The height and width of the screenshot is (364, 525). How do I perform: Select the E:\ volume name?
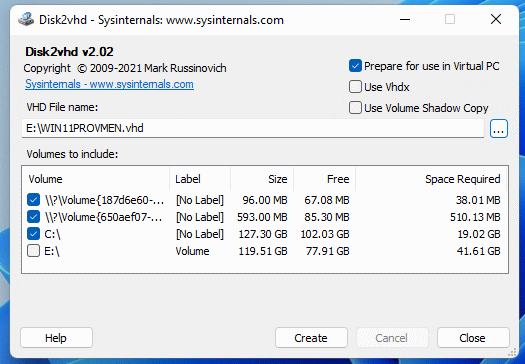pyautogui.click(x=52, y=251)
